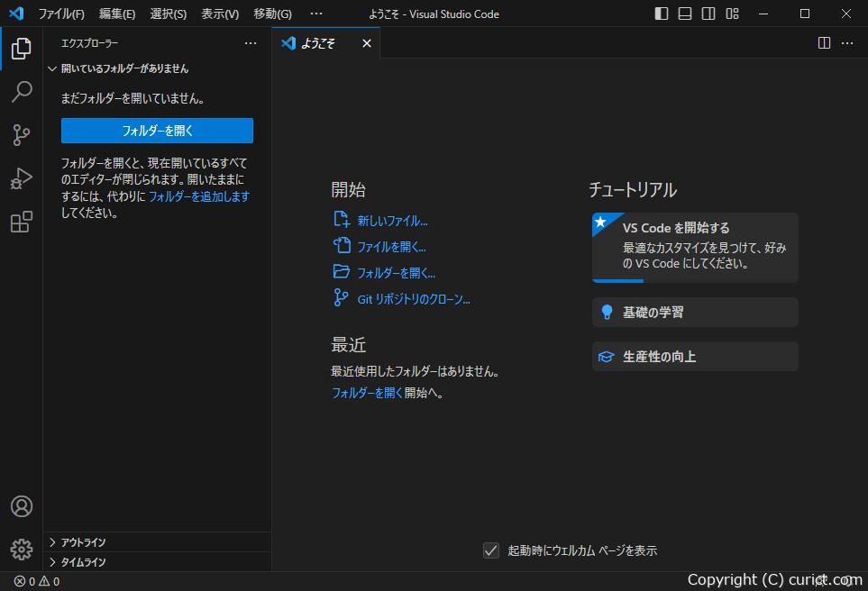The width and height of the screenshot is (868, 591).
Task: Click the blue フォルダーを開く button
Action: (x=157, y=131)
